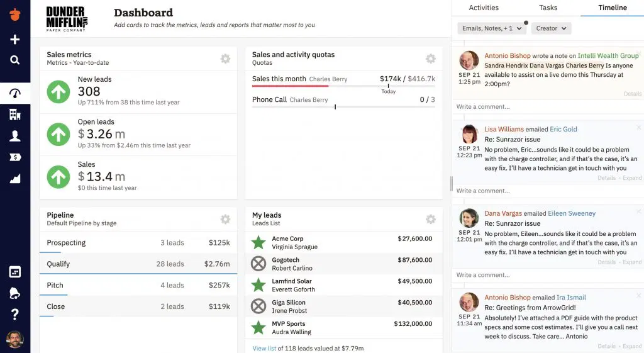Click the 'View list' link under My leads

(264, 348)
